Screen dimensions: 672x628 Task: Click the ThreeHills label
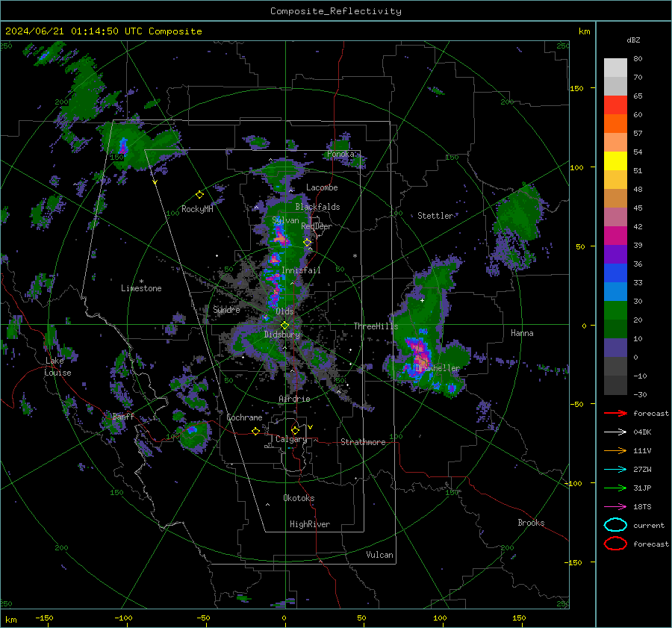[x=376, y=326]
